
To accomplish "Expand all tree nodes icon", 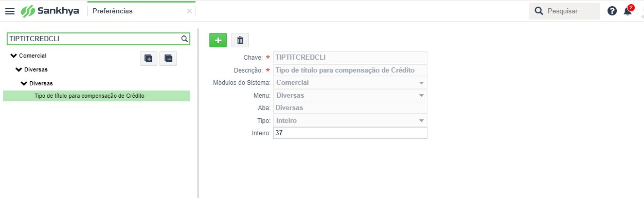I will click(149, 58).
